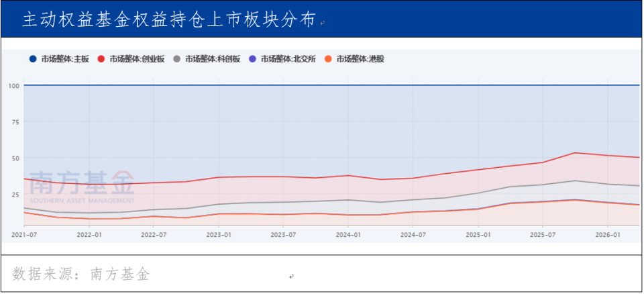The height and width of the screenshot is (294, 644).
Task: Toggle the 市场整体:主板 legend series
Action: pos(59,59)
